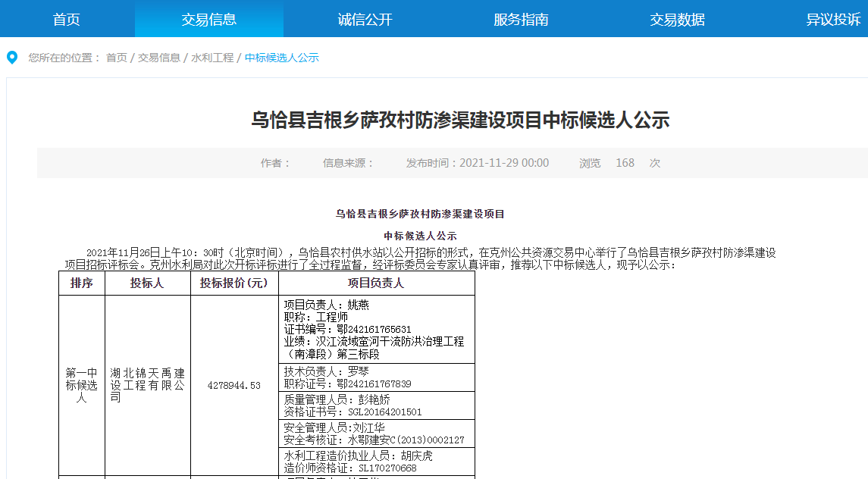Image resolution: width=868 pixels, height=479 pixels.
Task: Select the bidder 湖北锦天禹建设工程有限公司 cell
Action: [147, 385]
